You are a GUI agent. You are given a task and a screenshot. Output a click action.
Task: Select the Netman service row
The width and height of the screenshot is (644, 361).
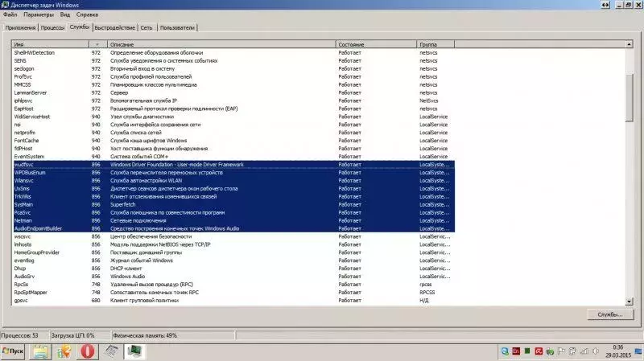tap(233, 221)
